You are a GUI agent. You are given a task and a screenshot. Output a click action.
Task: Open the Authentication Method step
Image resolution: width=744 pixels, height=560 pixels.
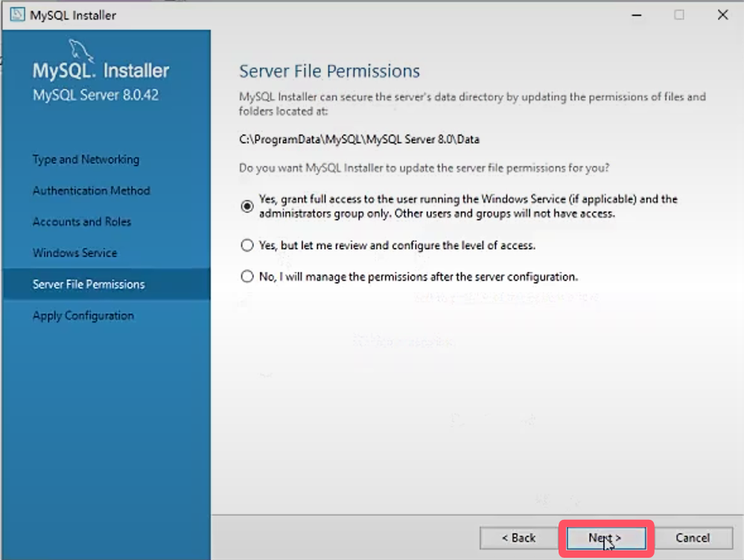click(91, 191)
